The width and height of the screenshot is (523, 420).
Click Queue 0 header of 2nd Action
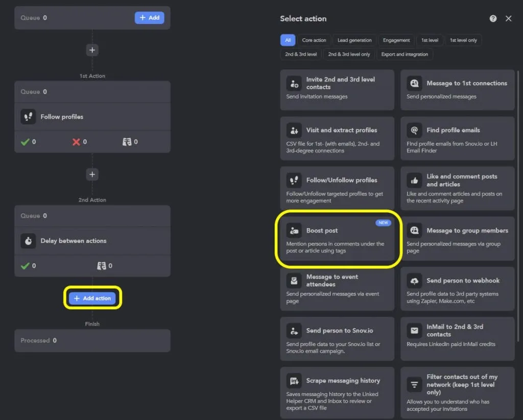tap(92, 216)
